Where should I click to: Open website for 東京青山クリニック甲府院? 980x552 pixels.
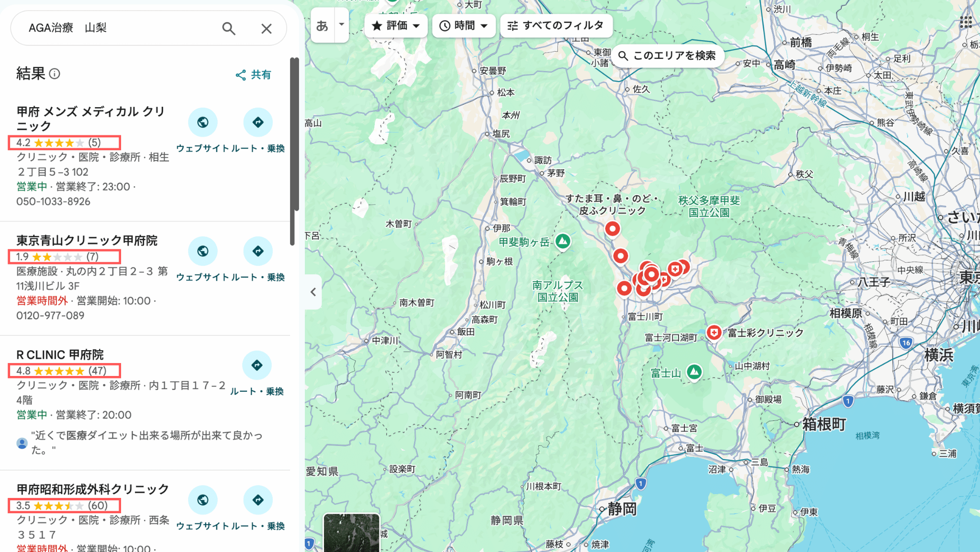coord(203,251)
